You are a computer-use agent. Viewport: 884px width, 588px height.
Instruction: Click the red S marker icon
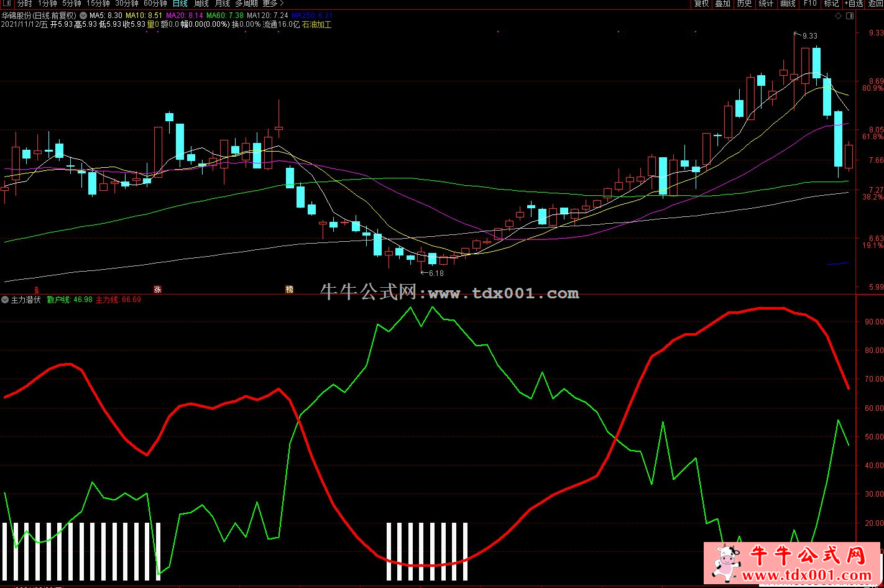click(x=37, y=290)
